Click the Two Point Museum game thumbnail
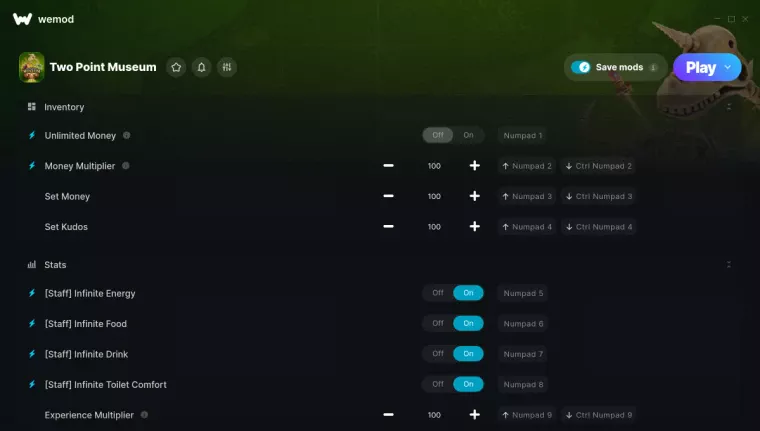The image size is (760, 431). pos(32,67)
